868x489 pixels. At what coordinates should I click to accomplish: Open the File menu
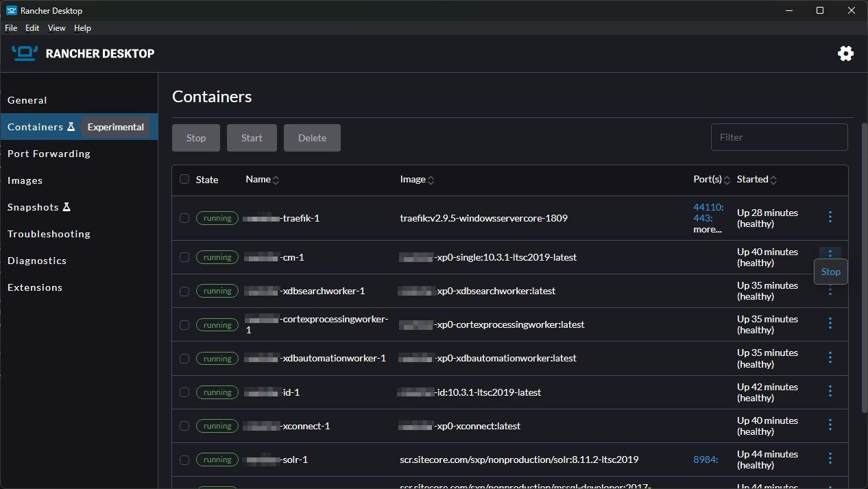coord(11,28)
